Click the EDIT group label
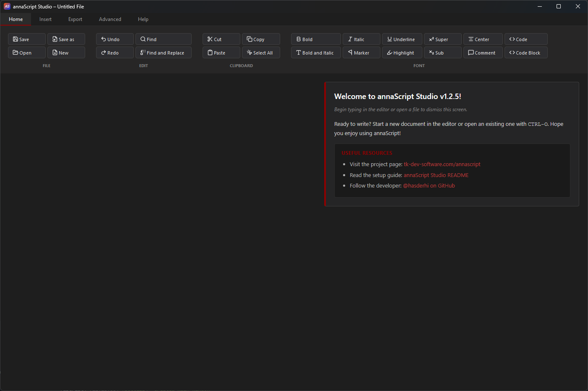 pyautogui.click(x=143, y=66)
